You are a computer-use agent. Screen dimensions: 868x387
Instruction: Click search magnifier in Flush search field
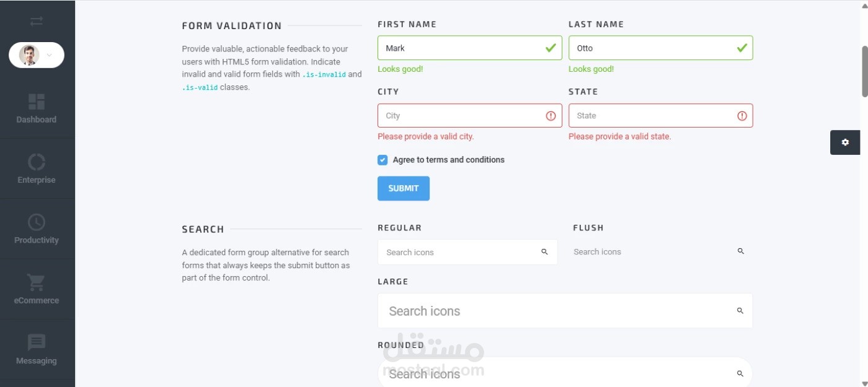[740, 251]
